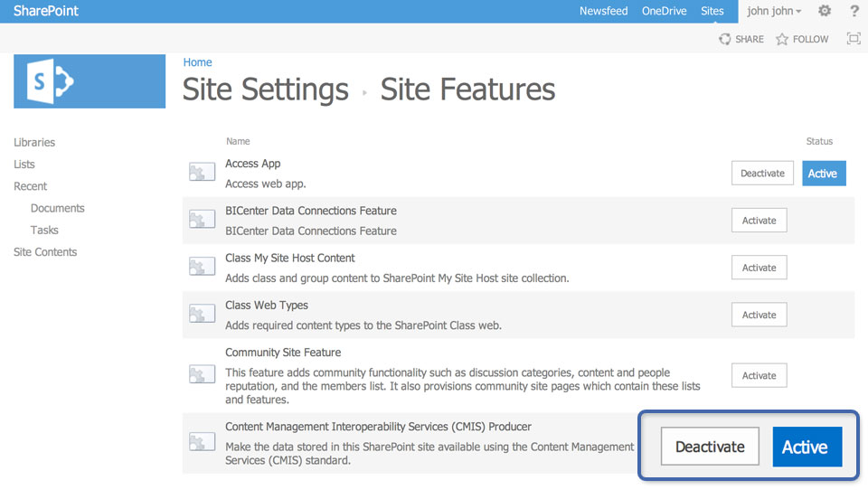868x490 pixels.
Task: Open the john john user menu
Action: [774, 11]
